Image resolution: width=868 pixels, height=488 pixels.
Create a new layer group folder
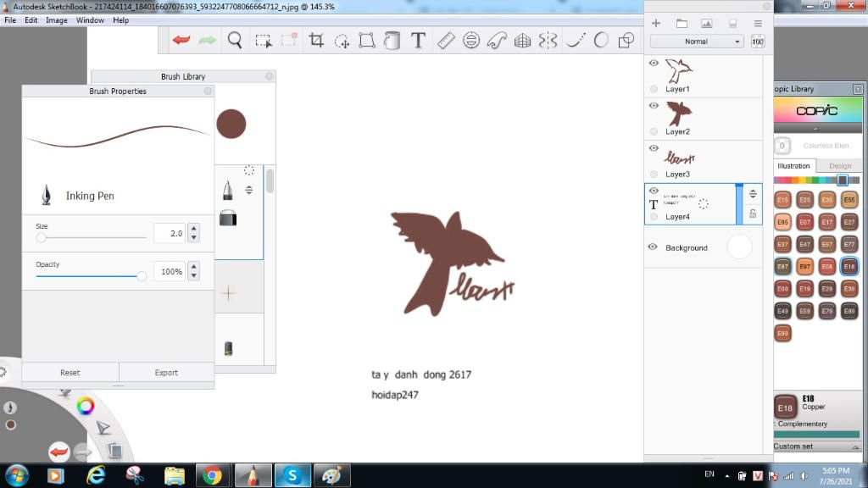click(x=682, y=23)
